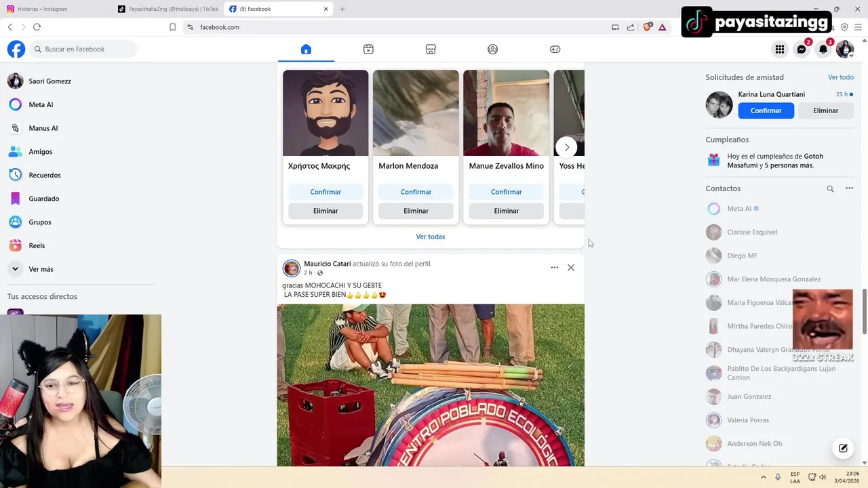Open Χρήστος Μακρής avatar thumbnail

pyautogui.click(x=325, y=113)
